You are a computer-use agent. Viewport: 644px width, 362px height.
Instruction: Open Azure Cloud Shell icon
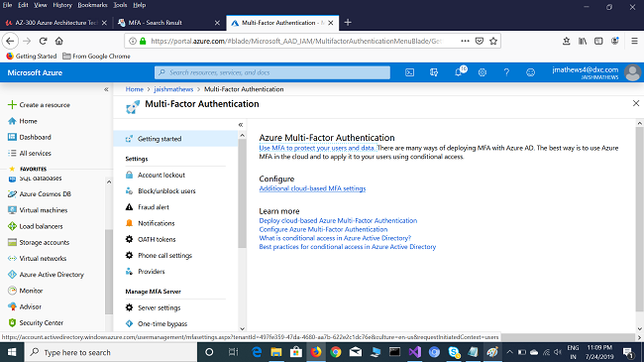tap(409, 72)
